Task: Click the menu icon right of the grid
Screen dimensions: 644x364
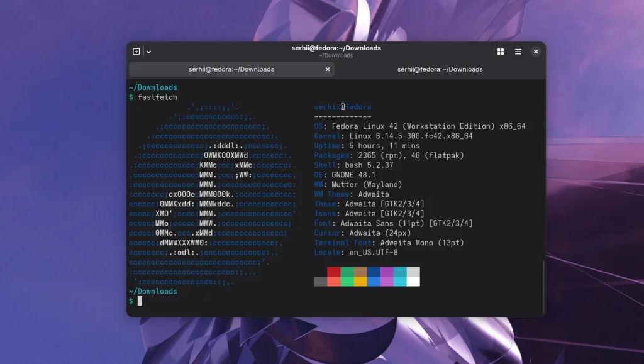Action: (x=518, y=52)
